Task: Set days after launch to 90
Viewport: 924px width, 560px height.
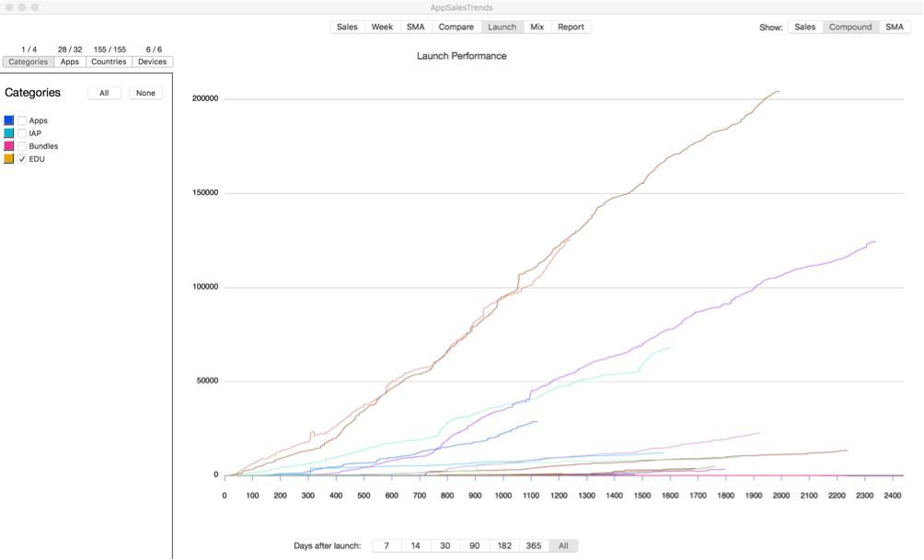Action: click(474, 546)
